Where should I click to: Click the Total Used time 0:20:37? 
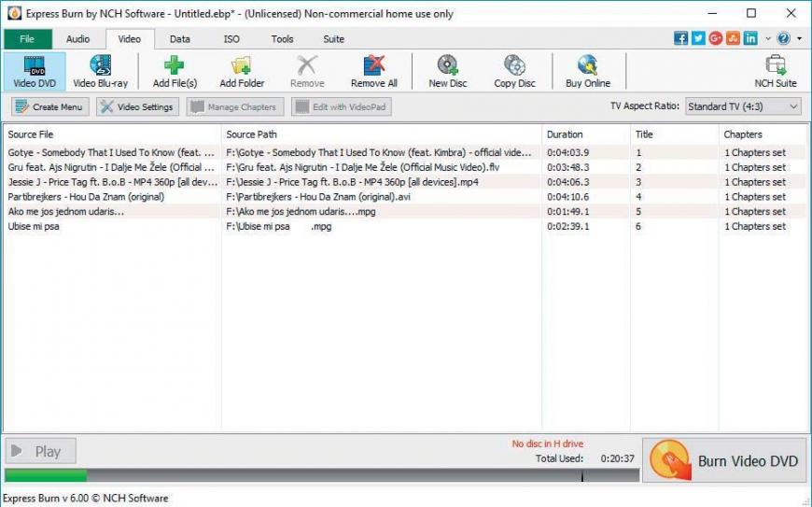617,458
